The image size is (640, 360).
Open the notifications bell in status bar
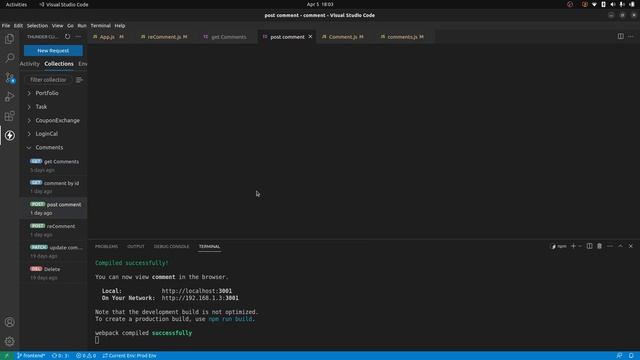[x=631, y=356]
